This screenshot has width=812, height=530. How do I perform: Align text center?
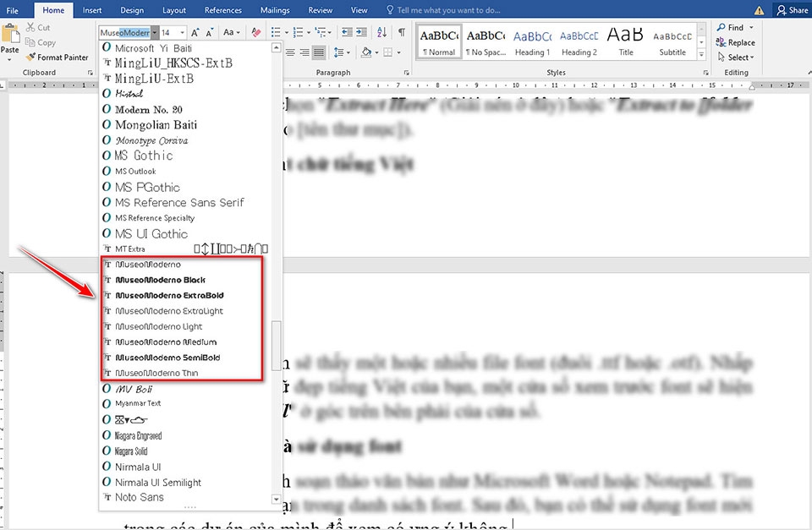[x=290, y=52]
